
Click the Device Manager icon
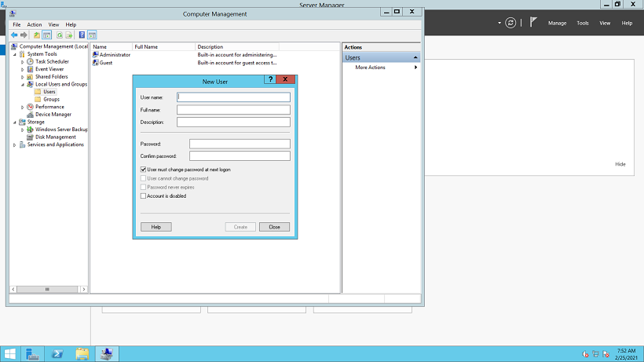30,115
